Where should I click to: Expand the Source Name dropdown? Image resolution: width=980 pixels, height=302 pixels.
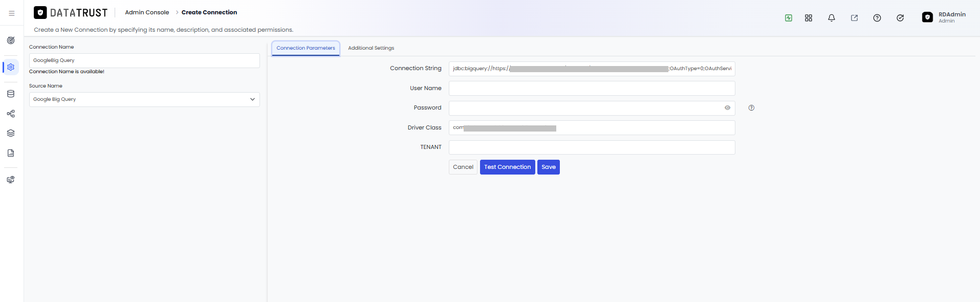[144, 99]
